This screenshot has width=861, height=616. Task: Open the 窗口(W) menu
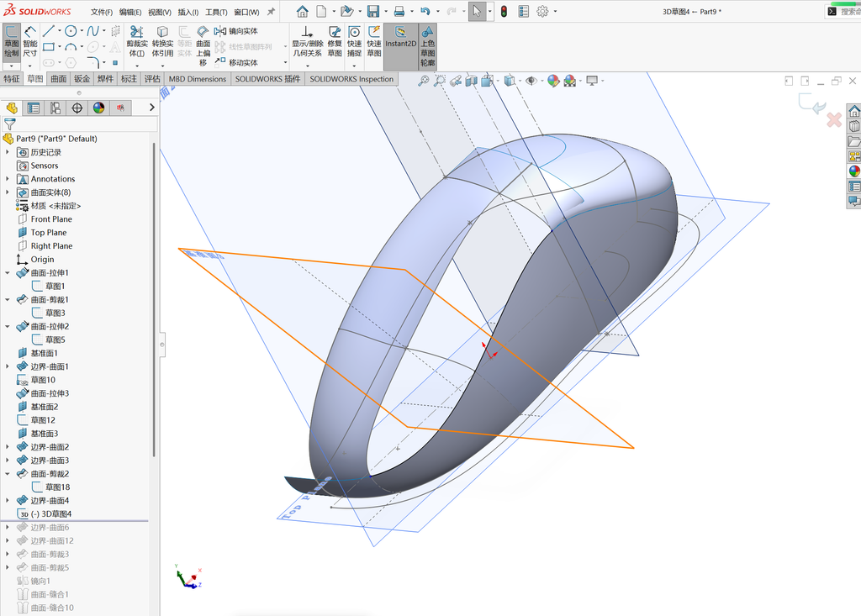[246, 12]
